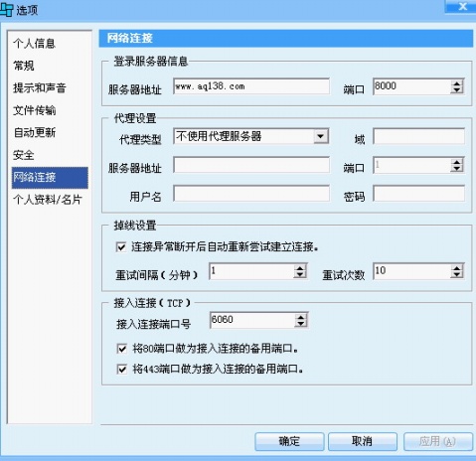Image resolution: width=476 pixels, height=461 pixels.
Task: Open the 文件传输 settings page
Action: 34,110
